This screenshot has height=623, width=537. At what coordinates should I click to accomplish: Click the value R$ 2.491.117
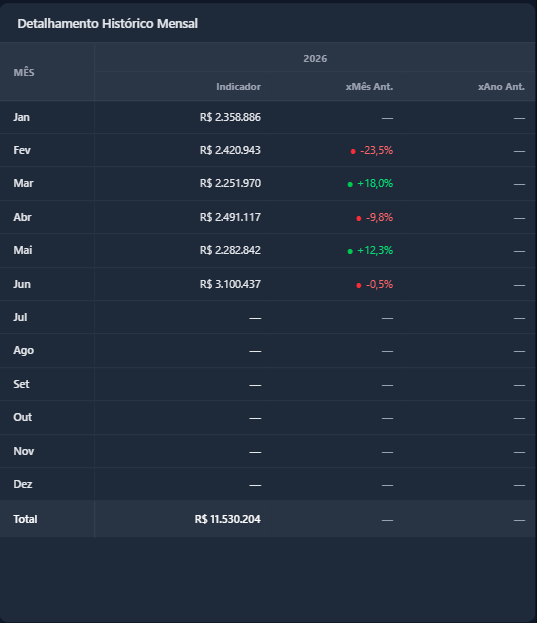coord(230,217)
